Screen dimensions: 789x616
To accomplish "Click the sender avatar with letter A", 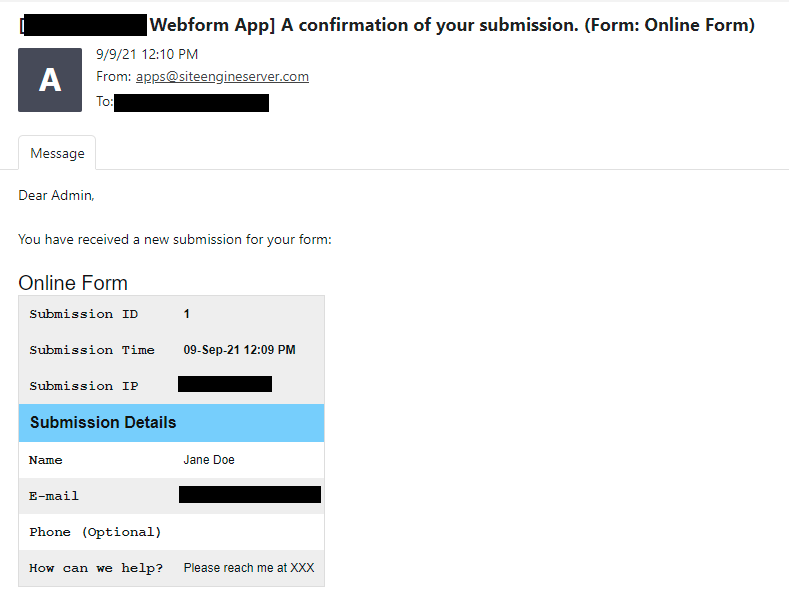I will [x=50, y=80].
